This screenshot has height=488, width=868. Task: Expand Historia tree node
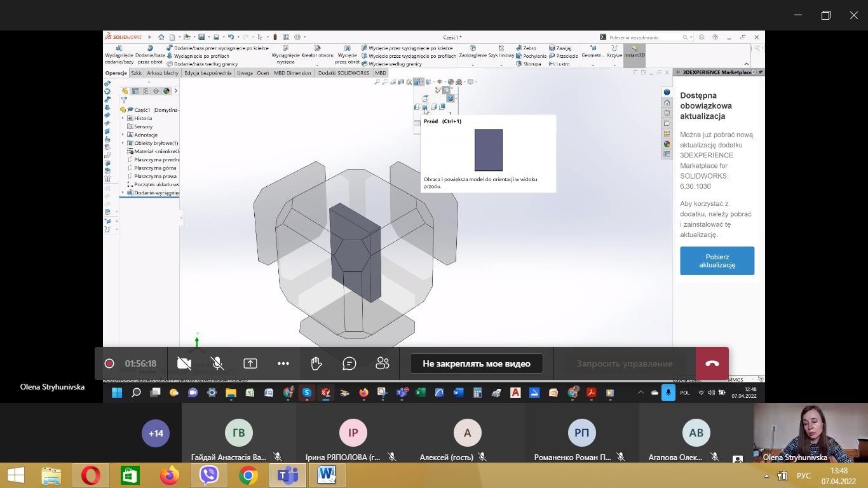pos(123,118)
